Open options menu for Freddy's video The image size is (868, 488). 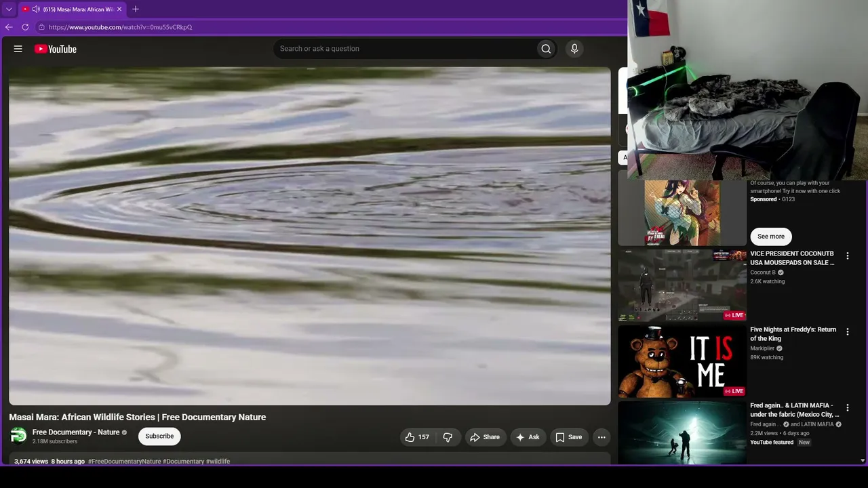tap(847, 332)
